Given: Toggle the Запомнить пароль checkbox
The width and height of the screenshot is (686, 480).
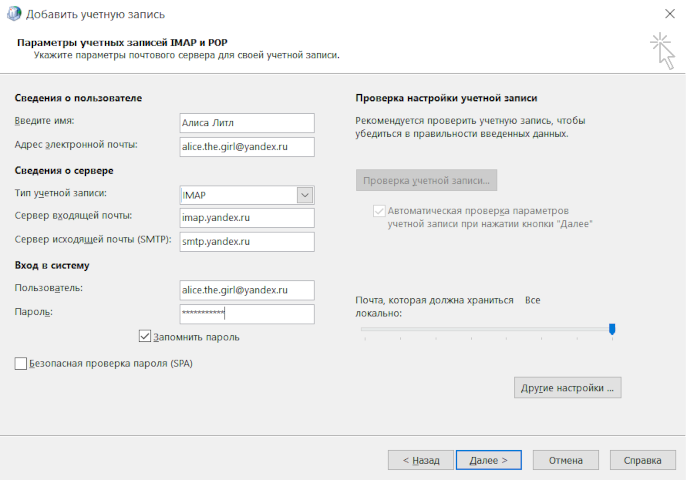Looking at the screenshot, I should click(x=145, y=337).
